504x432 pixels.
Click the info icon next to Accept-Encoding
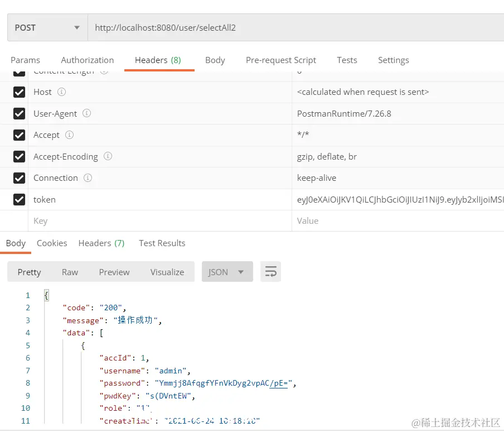click(108, 156)
